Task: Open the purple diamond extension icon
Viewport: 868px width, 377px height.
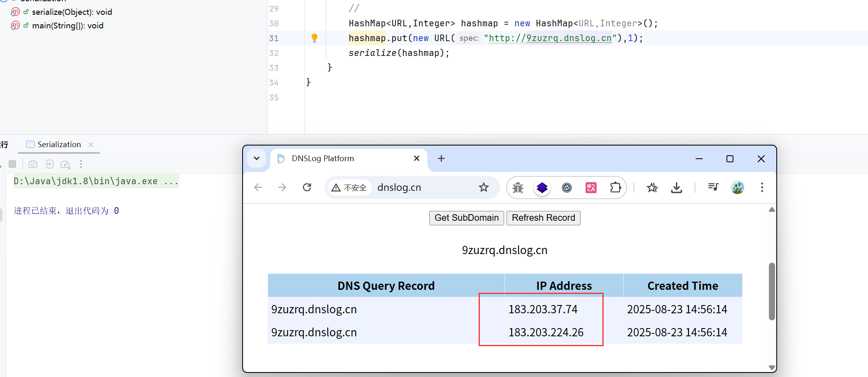Action: [542, 188]
